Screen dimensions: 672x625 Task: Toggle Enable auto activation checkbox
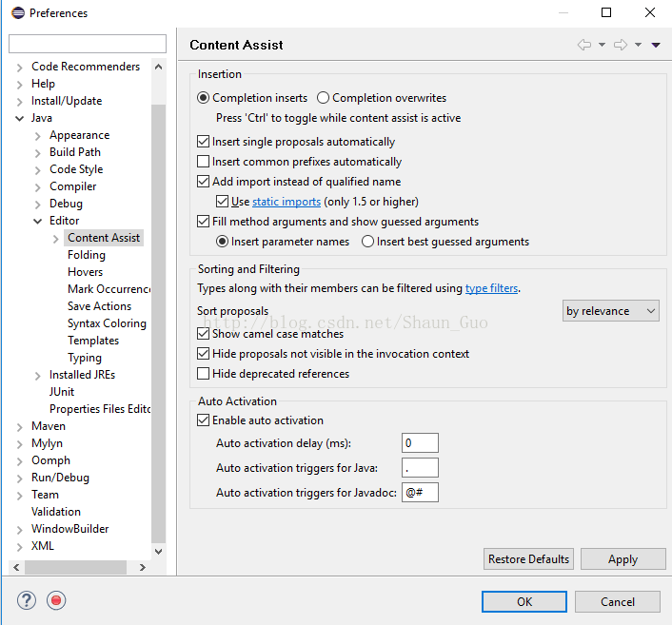(x=203, y=420)
